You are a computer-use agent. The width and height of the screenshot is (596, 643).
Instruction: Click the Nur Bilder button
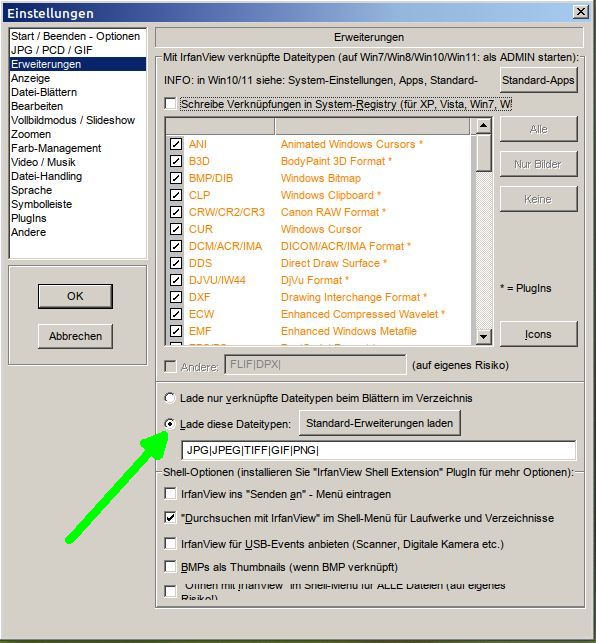[x=538, y=164]
